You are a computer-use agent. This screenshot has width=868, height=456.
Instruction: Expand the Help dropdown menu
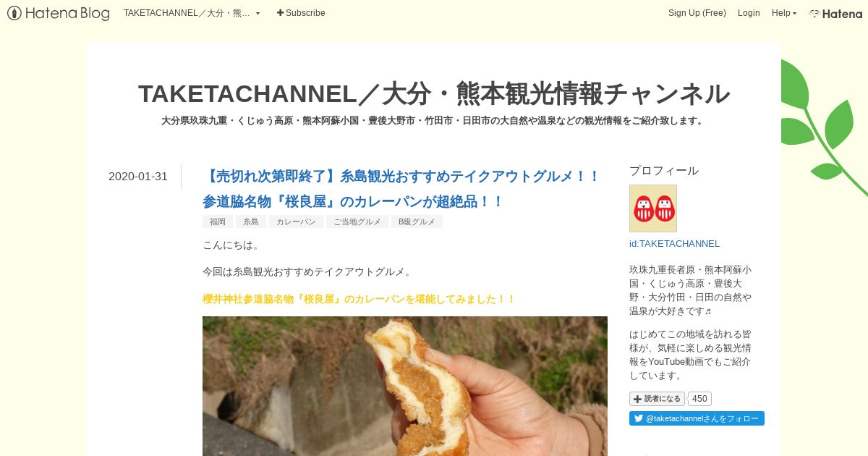click(784, 13)
